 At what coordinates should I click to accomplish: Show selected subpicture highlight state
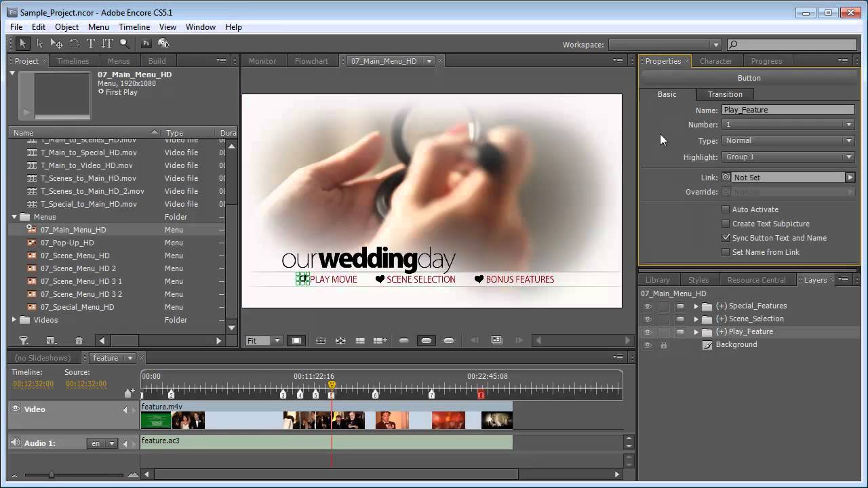(427, 340)
